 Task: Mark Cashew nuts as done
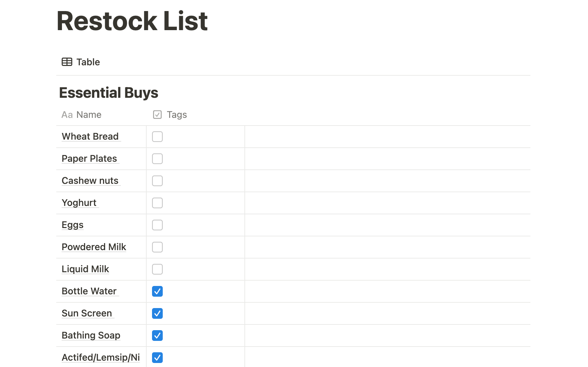pyautogui.click(x=157, y=181)
